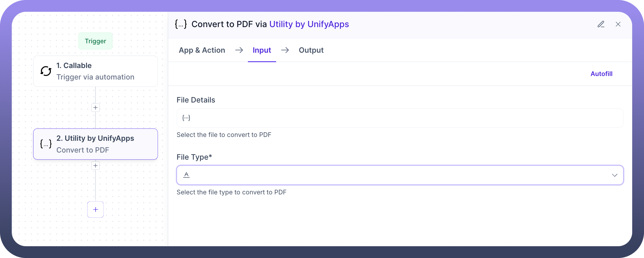Close the Convert to PDF panel
Screen dimensions: 644x258
pyautogui.click(x=618, y=24)
